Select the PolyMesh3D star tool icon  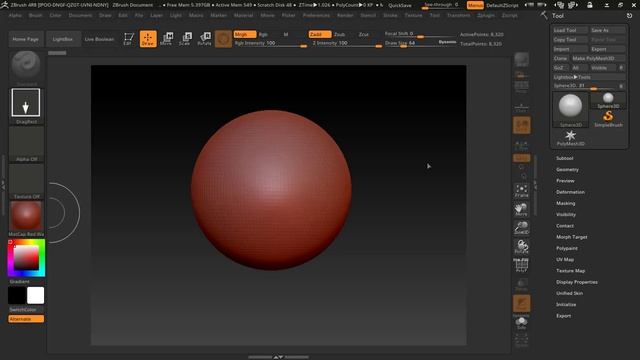tap(571, 138)
